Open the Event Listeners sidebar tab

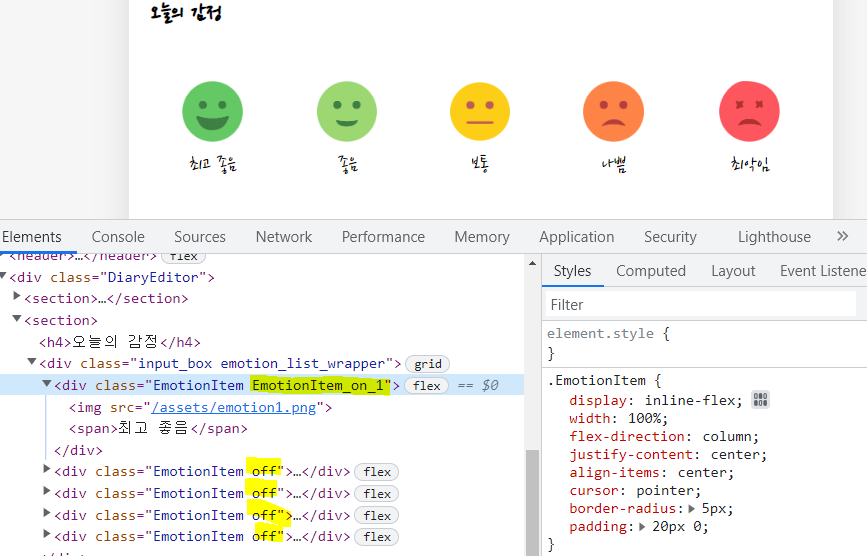823,271
